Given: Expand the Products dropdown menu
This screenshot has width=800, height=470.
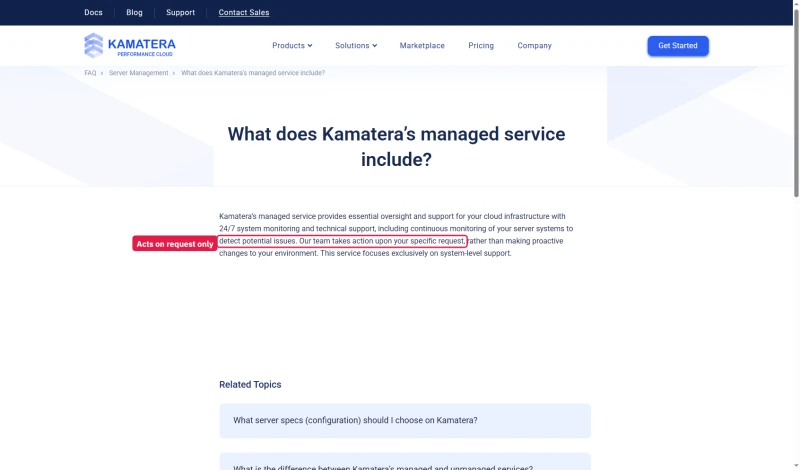Looking at the screenshot, I should click(x=292, y=45).
